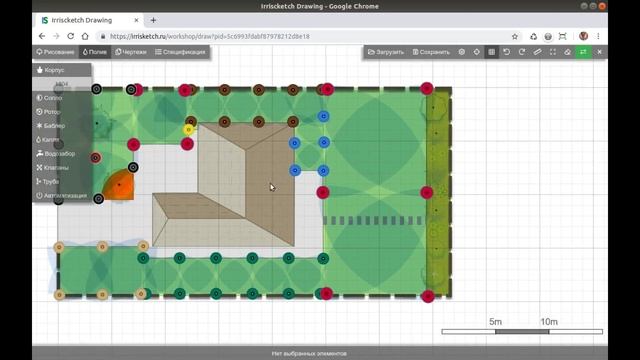Undo the last action

(507, 52)
